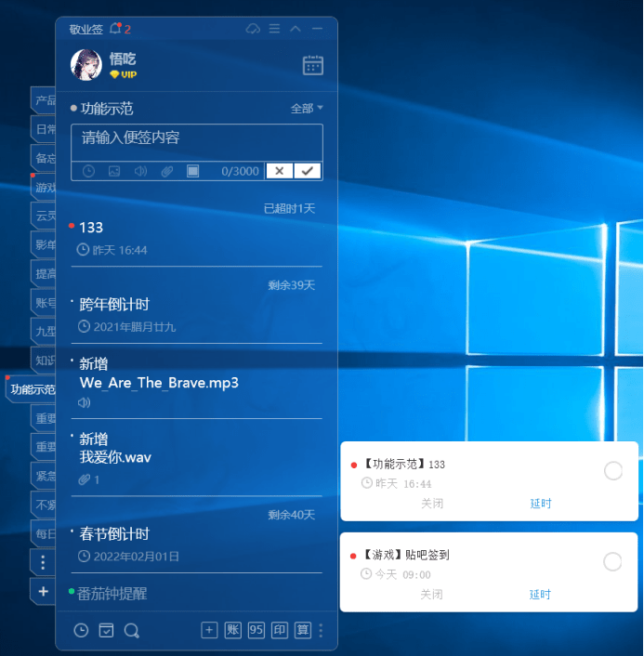Image resolution: width=644 pixels, height=656 pixels.
Task: Open search with the magnifier icon
Action: click(132, 631)
